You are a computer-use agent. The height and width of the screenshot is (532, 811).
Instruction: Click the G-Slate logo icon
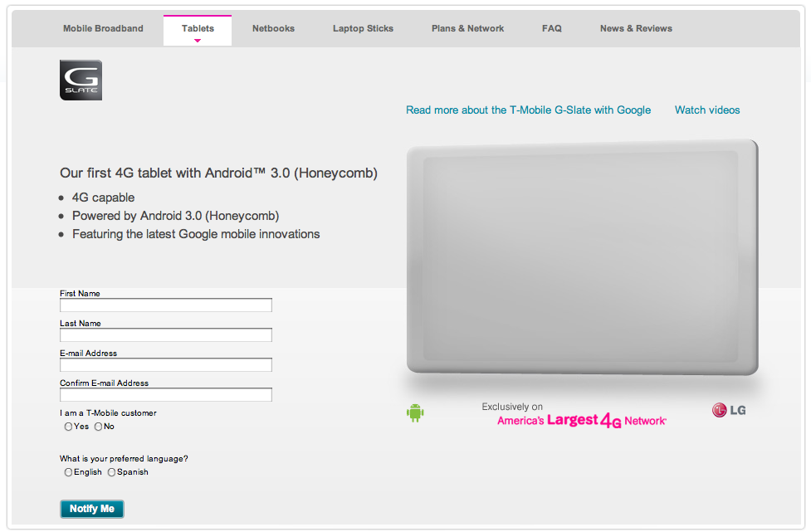[81, 81]
